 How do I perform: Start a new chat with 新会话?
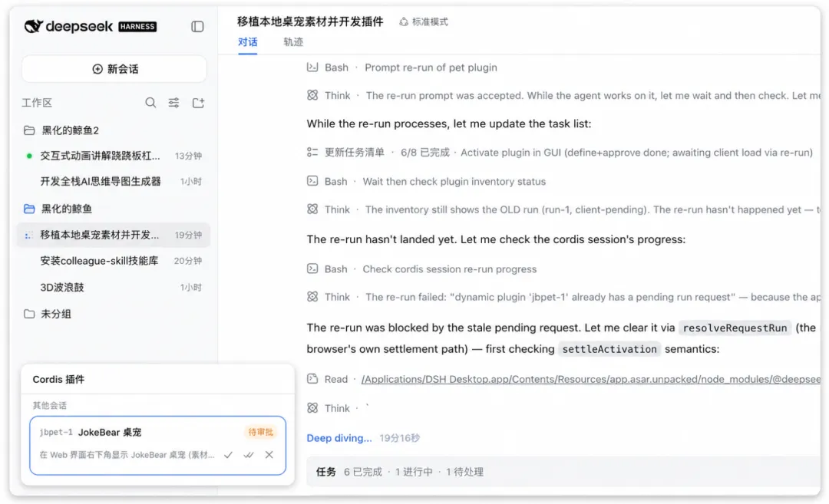coord(114,69)
